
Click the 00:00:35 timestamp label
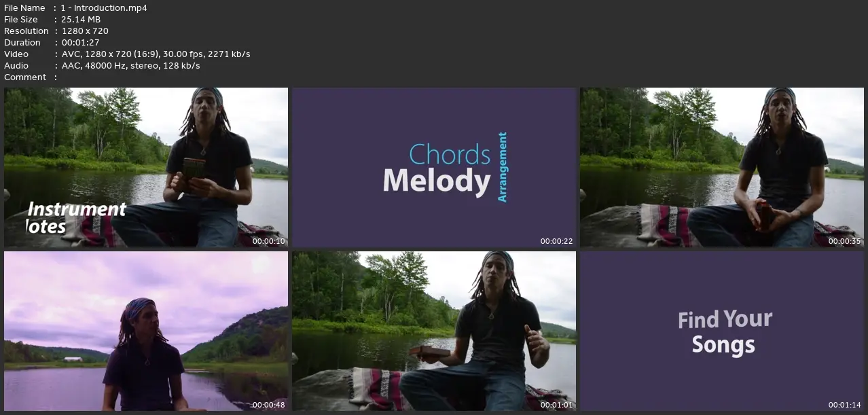(845, 241)
